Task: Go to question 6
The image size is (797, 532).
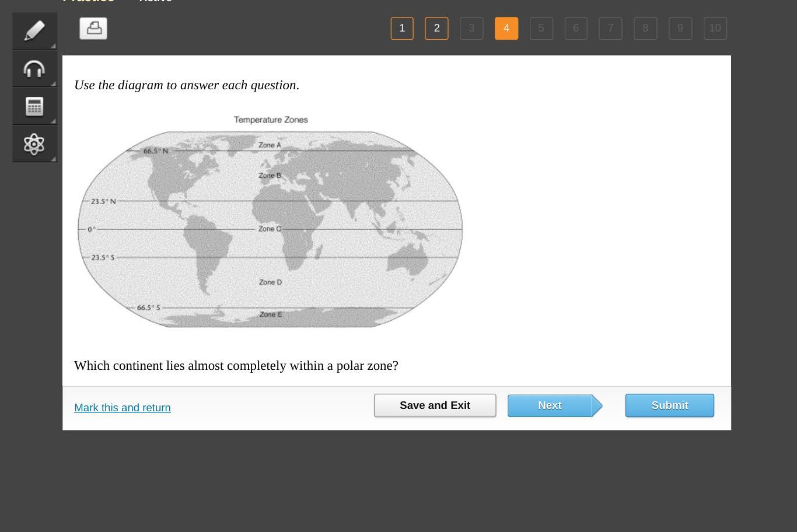Action: point(576,28)
